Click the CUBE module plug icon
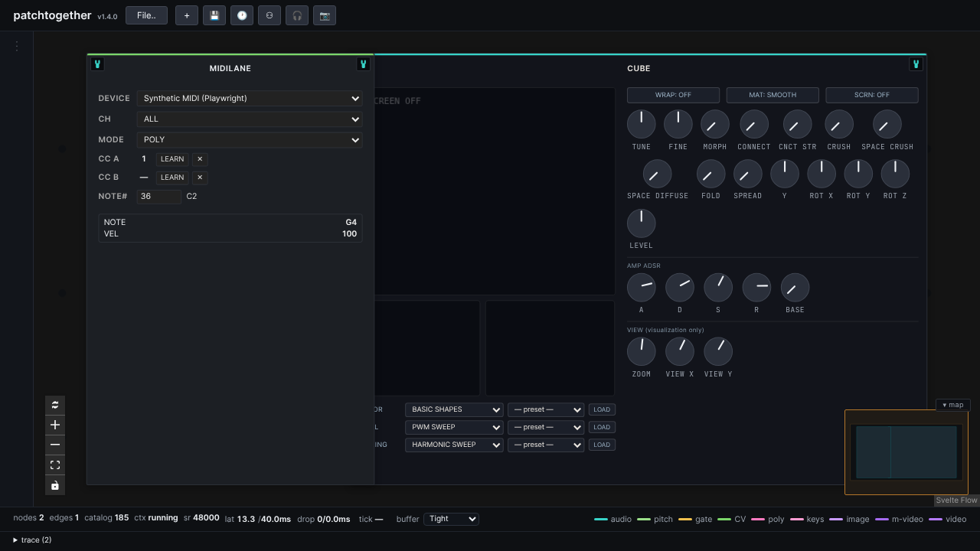The height and width of the screenshot is (551, 980). 916,64
